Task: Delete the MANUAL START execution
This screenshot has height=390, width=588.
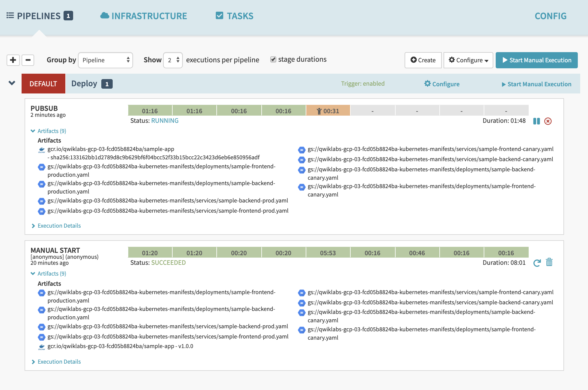Action: tap(549, 262)
